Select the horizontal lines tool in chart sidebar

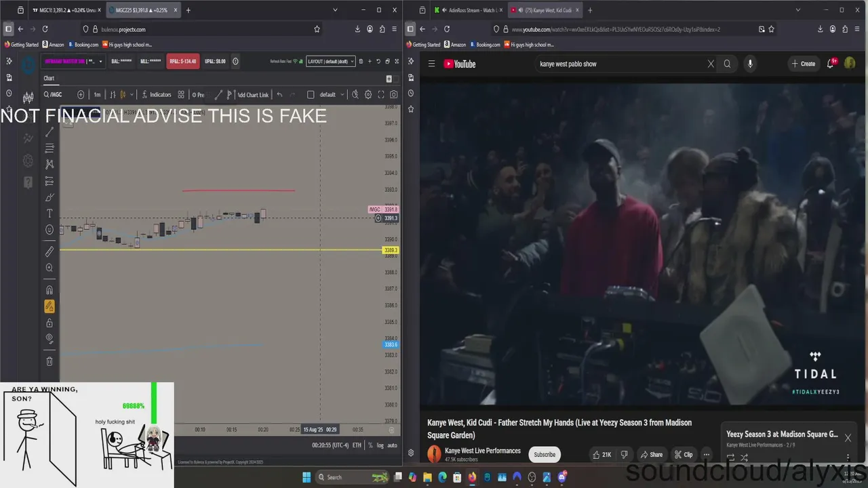coord(50,148)
